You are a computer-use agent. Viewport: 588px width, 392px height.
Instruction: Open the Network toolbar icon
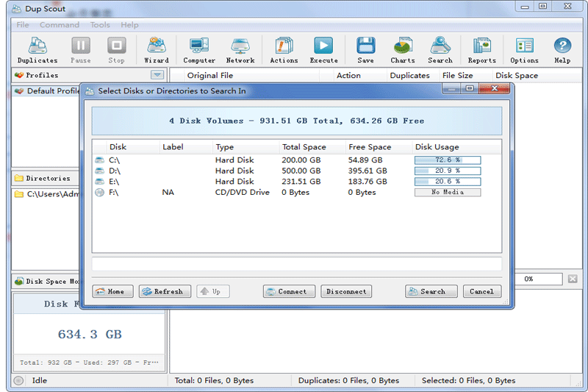240,50
